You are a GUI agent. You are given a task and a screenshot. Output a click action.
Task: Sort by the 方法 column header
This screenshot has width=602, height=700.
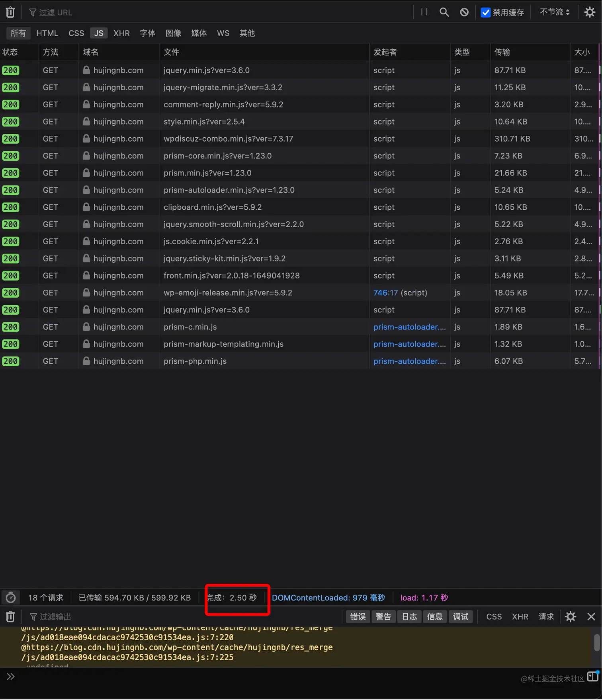59,52
